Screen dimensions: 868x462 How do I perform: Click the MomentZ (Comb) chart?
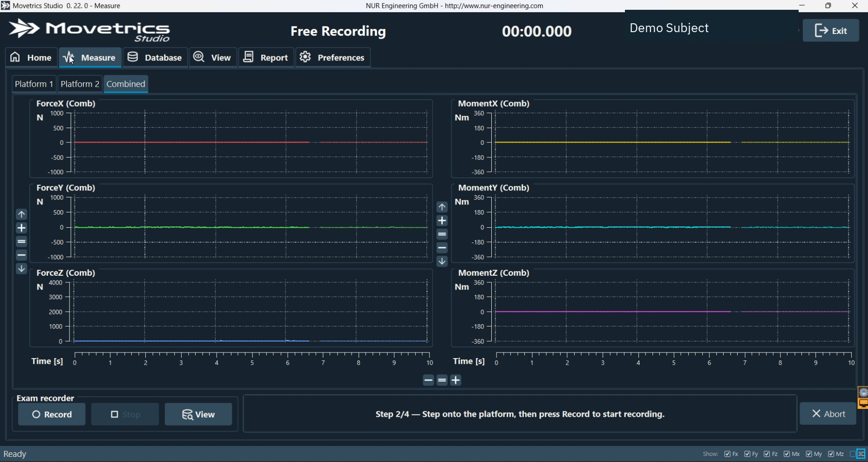[x=653, y=308]
